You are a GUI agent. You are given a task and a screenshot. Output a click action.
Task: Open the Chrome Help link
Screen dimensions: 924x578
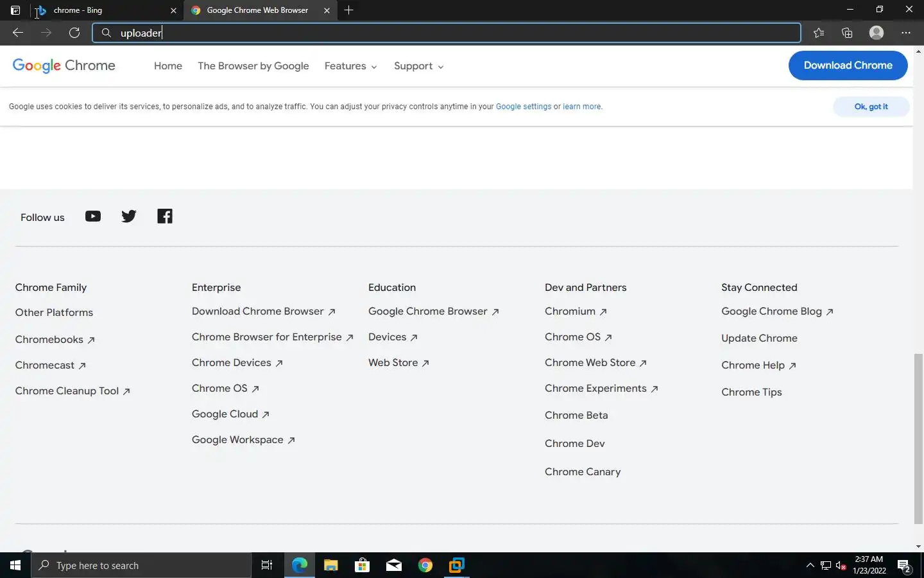[x=759, y=365]
